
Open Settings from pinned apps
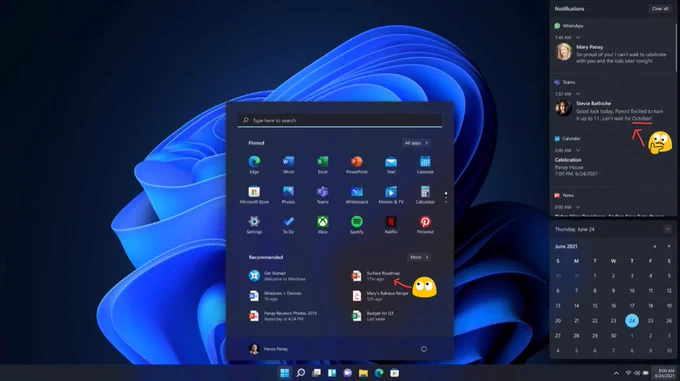coord(254,224)
